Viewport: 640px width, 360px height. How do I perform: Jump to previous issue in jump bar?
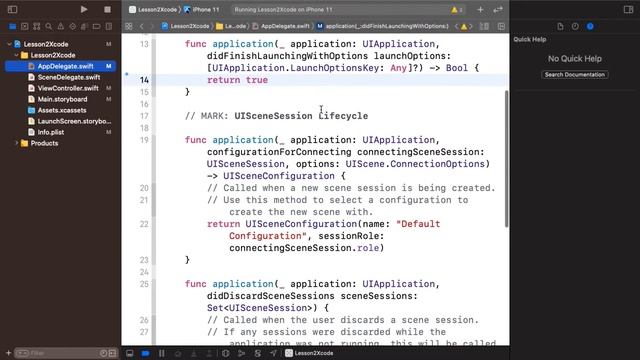pyautogui.click(x=456, y=27)
